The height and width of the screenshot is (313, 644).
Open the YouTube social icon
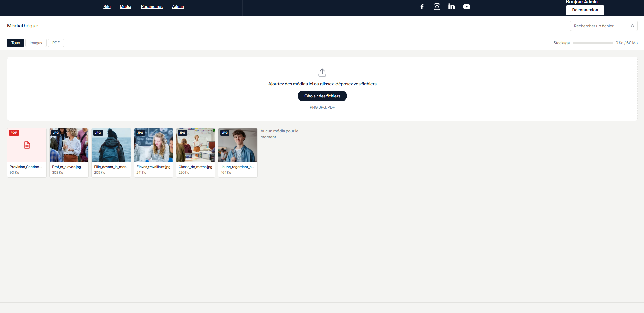point(467,7)
